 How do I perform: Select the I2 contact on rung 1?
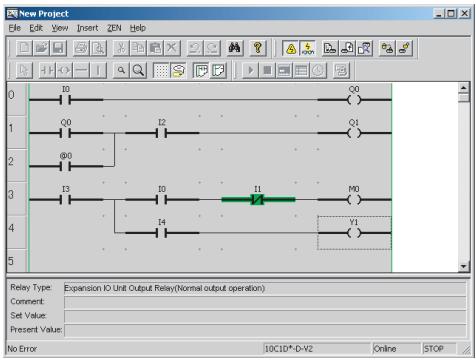pyautogui.click(x=162, y=133)
